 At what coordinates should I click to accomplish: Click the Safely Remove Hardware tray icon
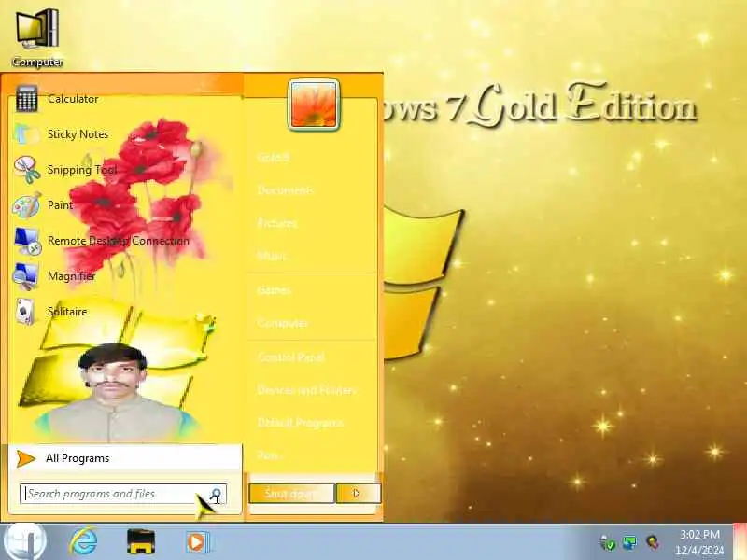608,542
